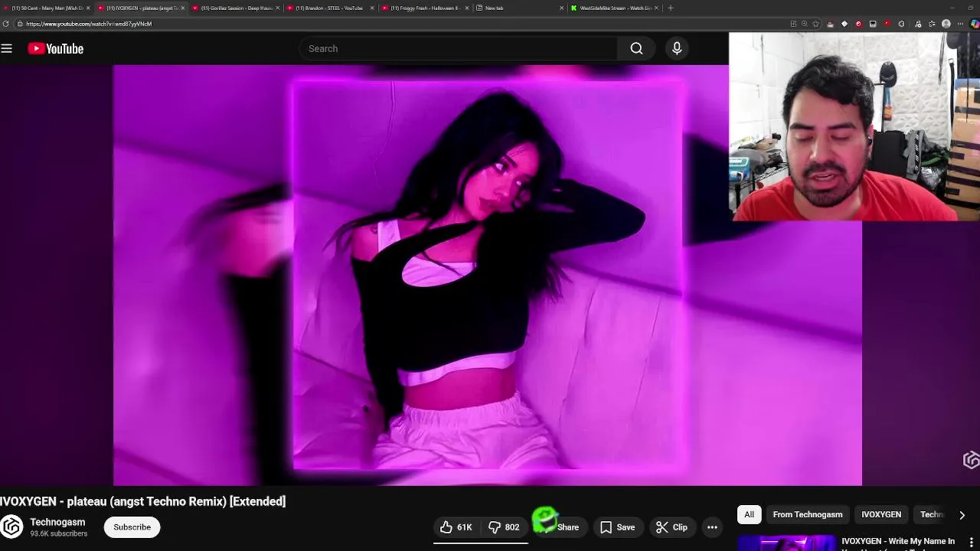
Task: Close the Gorillaz Session tab
Action: click(277, 8)
